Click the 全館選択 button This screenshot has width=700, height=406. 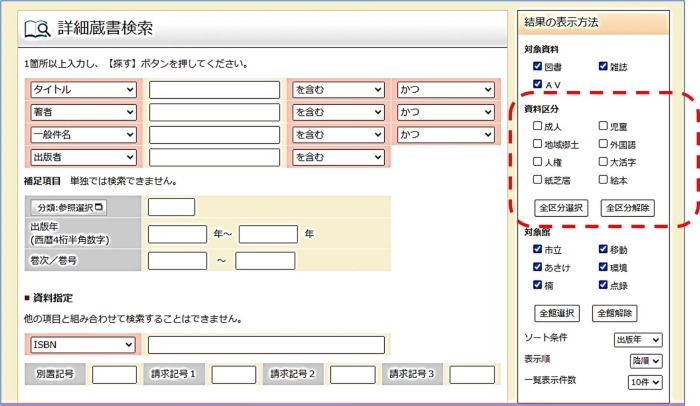(557, 314)
